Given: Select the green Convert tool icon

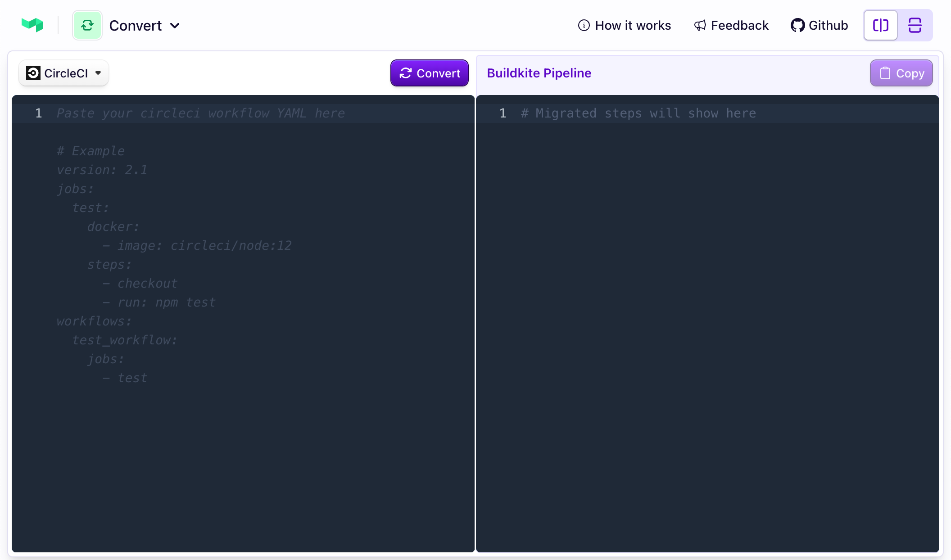Looking at the screenshot, I should click(87, 25).
